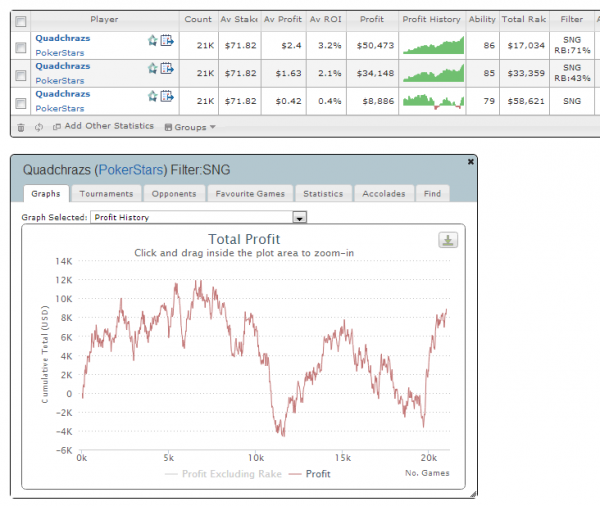Toggle the Profit legend series

pos(310,474)
